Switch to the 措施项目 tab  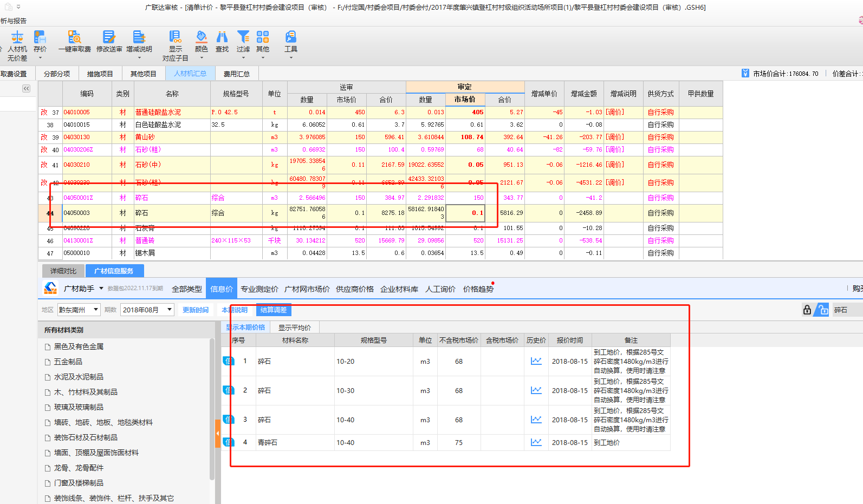point(100,74)
